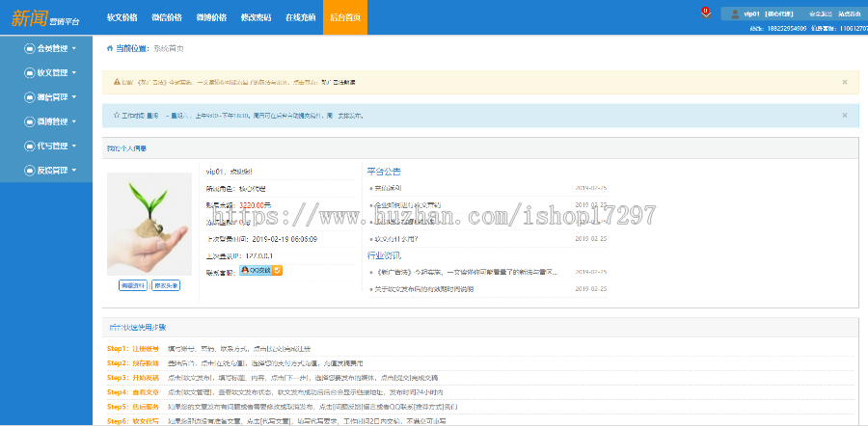Expand the 软文管理 menu arrow

(x=73, y=73)
